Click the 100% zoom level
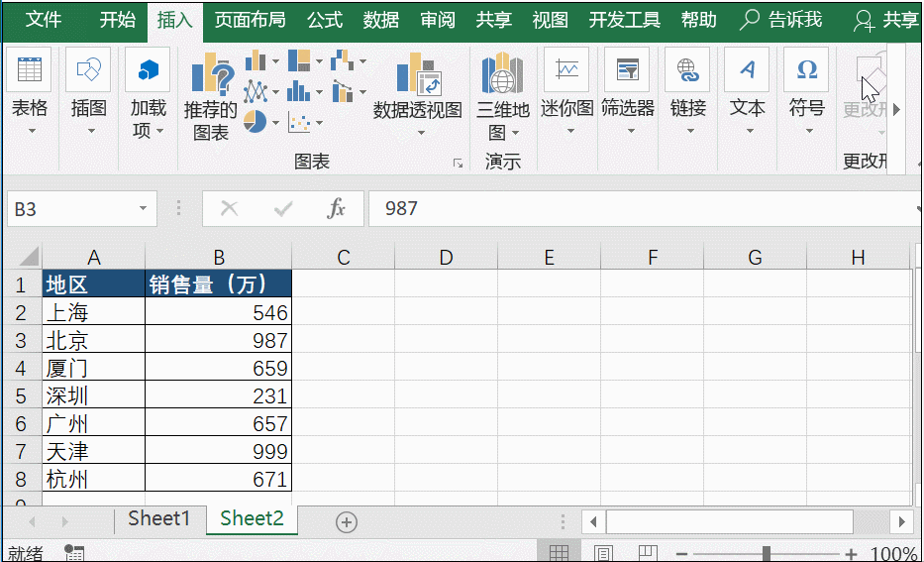This screenshot has width=924, height=562. point(894,554)
